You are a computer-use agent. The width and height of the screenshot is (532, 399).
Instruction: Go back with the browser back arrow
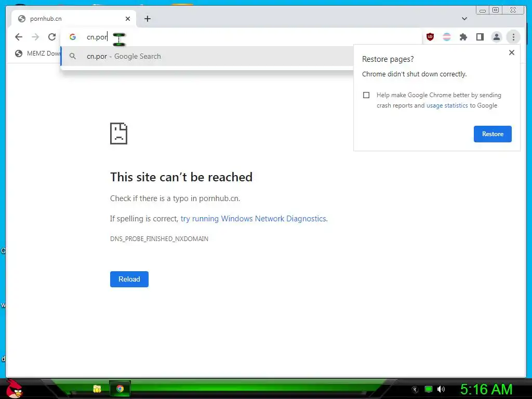point(19,37)
